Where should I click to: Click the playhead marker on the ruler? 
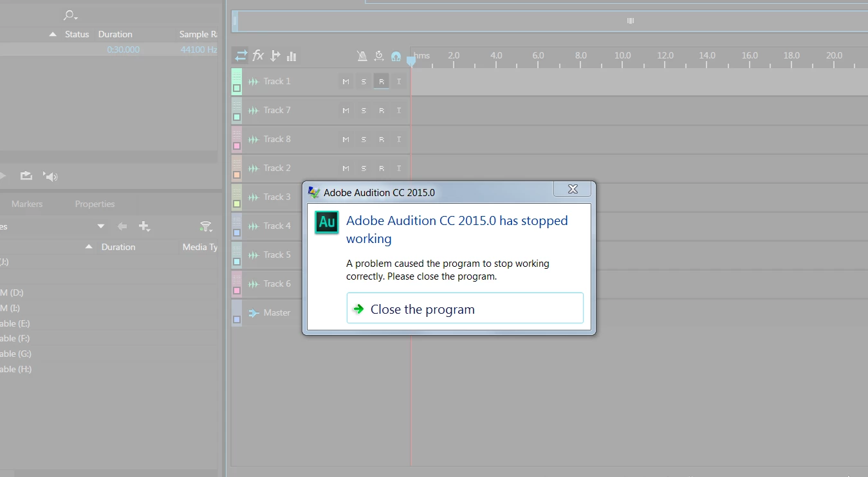click(x=411, y=60)
